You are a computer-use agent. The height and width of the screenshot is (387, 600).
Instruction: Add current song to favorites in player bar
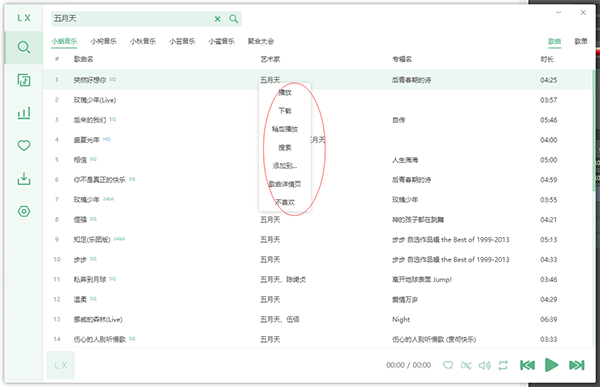click(x=448, y=365)
